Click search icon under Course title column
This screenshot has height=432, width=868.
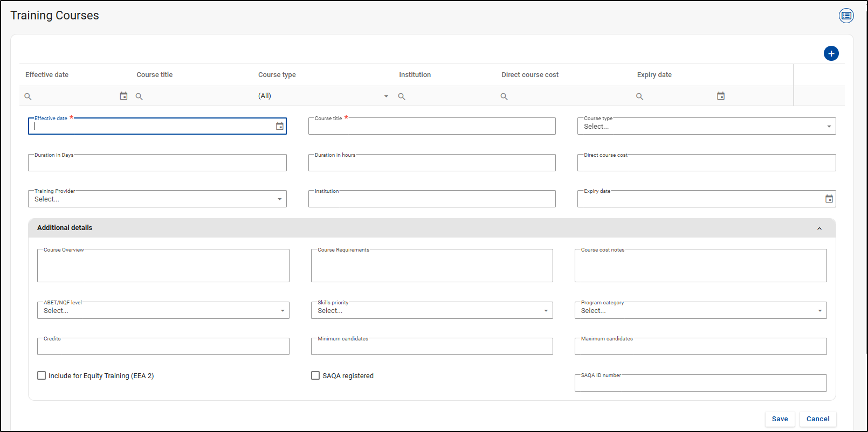coord(139,96)
